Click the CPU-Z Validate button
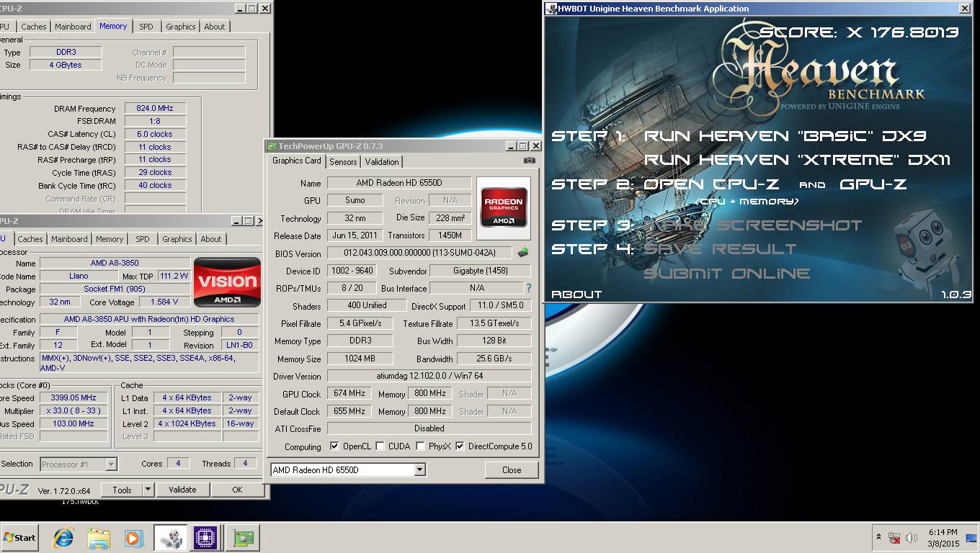Screen dimensions: 980x553 pos(182,490)
